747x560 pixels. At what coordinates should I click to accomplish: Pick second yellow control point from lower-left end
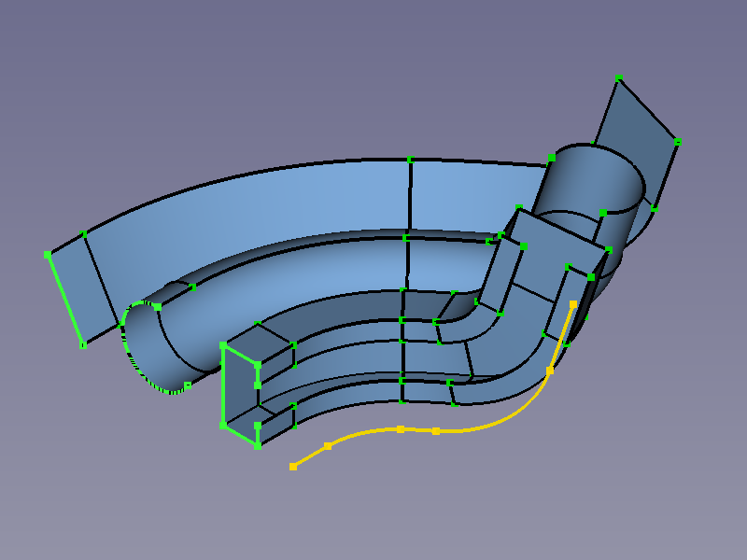pos(328,446)
